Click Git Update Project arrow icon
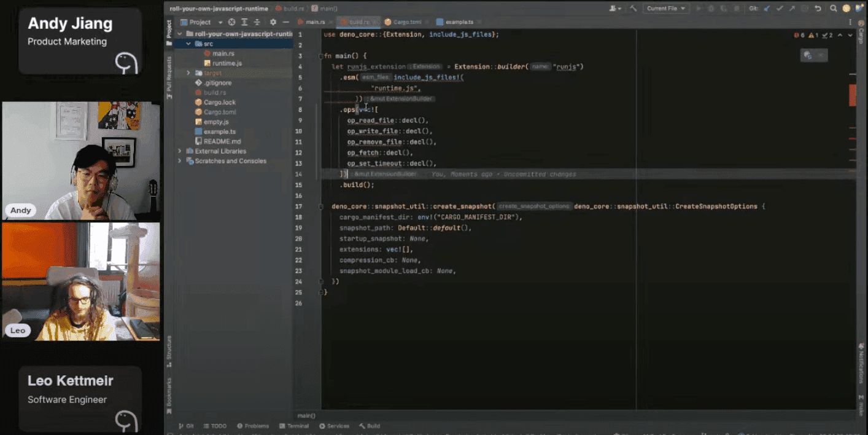 [x=767, y=9]
